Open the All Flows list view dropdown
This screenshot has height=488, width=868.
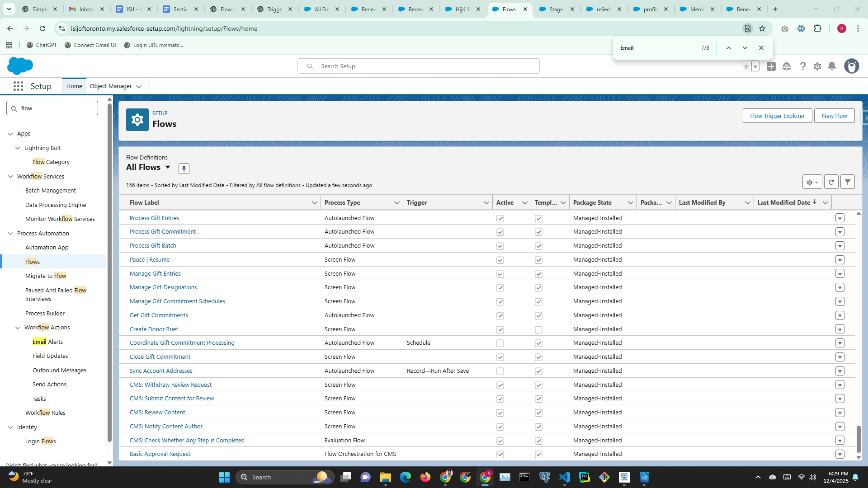pos(168,167)
